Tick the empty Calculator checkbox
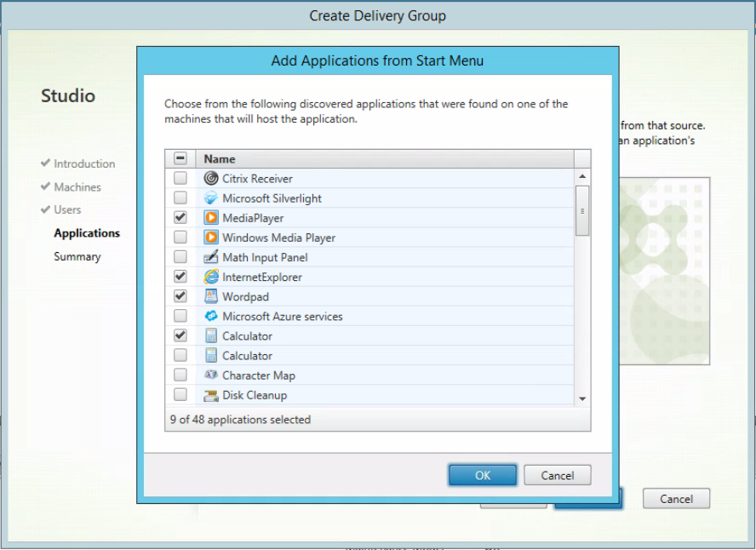 [x=180, y=356]
